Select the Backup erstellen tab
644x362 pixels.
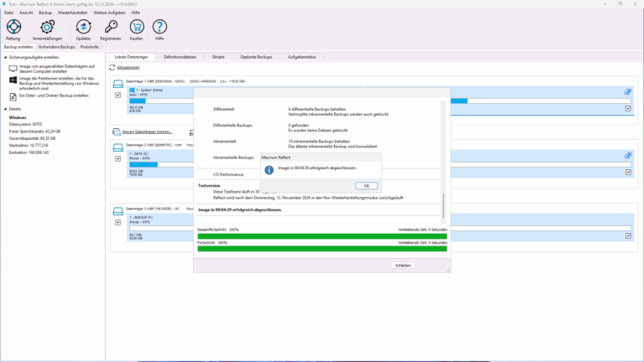pyautogui.click(x=18, y=47)
